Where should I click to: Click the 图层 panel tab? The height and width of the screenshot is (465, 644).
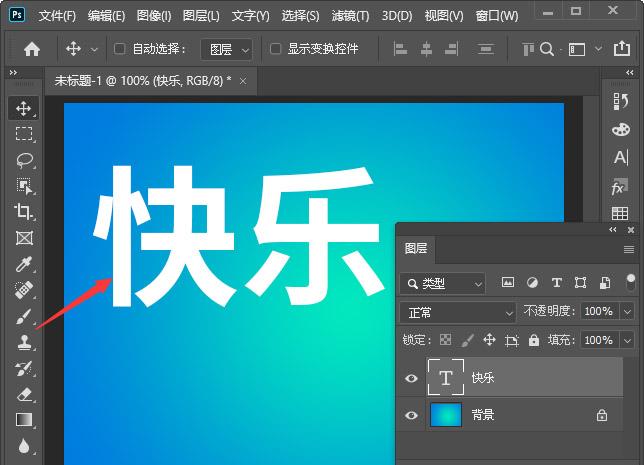[416, 249]
